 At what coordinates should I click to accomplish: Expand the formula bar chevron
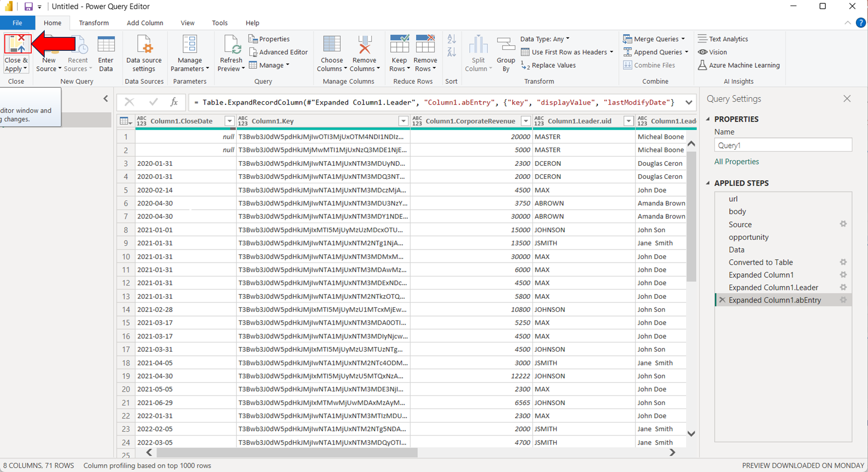[x=689, y=102]
